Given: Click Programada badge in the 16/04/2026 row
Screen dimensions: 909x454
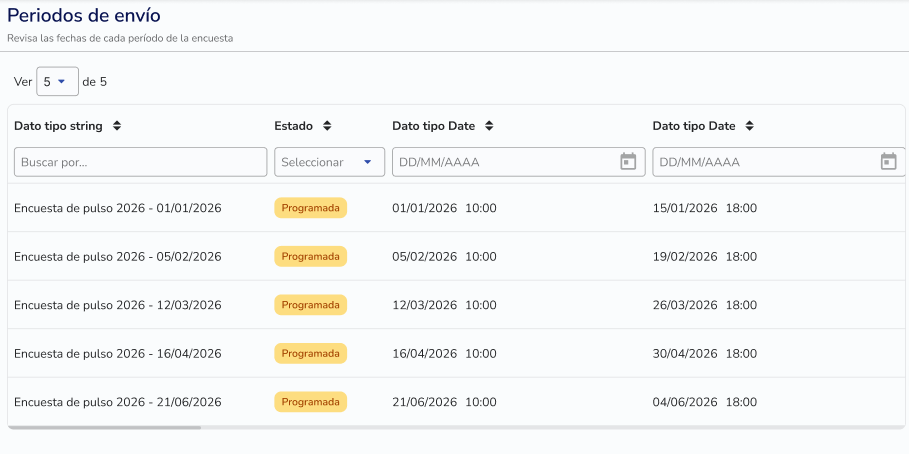Looking at the screenshot, I should pos(310,354).
